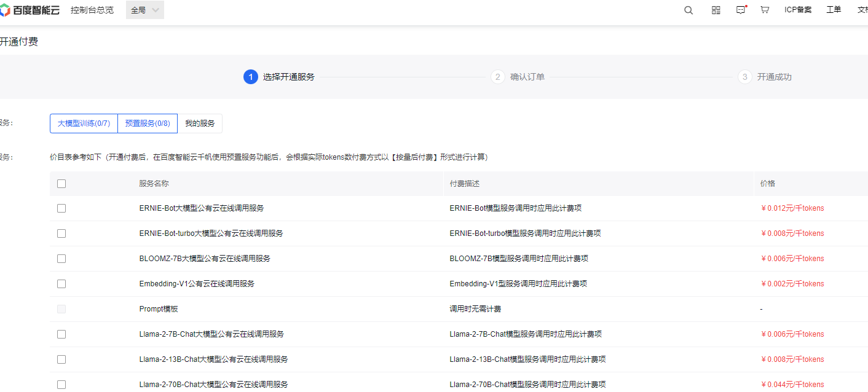Click Embedding-V1型服务调用时应用此计费项 description
Viewport: 868px width, 392px height.
518,284
